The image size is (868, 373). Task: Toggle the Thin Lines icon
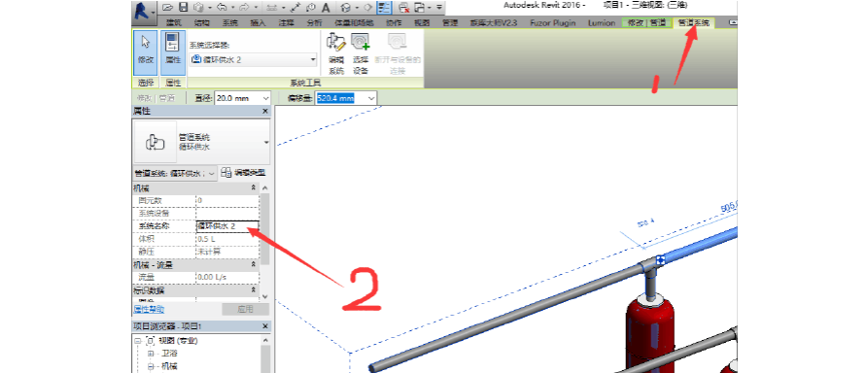[383, 8]
